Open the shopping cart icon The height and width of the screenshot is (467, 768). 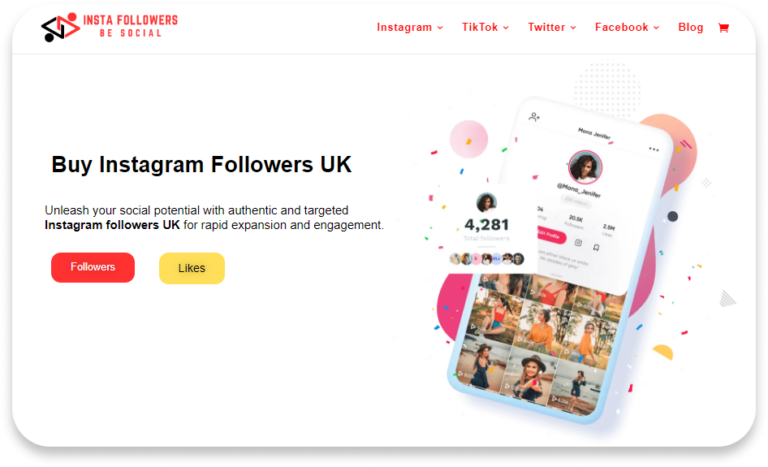click(723, 28)
